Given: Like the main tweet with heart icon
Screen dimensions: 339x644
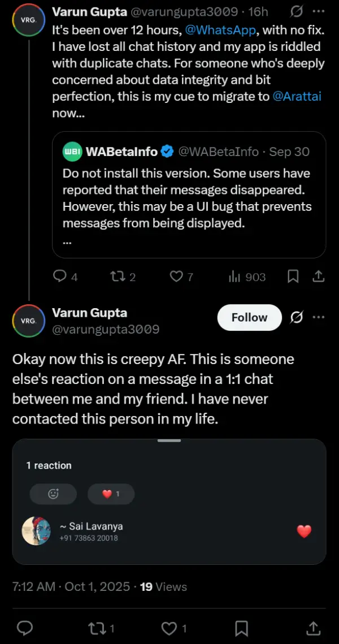Looking at the screenshot, I should 169,628.
